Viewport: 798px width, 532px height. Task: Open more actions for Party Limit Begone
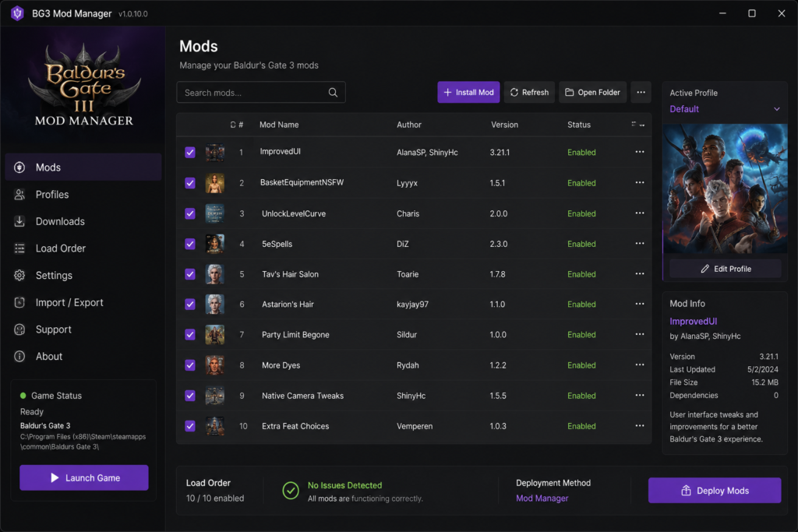(x=640, y=334)
